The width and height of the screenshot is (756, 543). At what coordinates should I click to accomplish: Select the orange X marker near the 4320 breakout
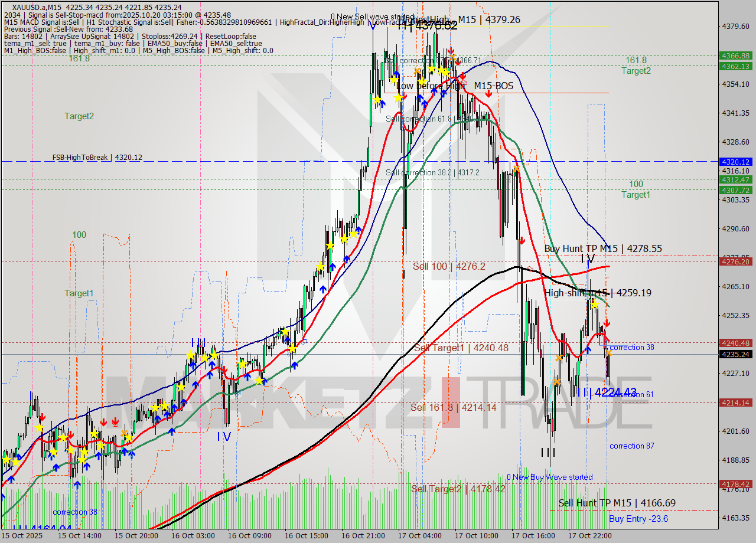click(x=517, y=168)
